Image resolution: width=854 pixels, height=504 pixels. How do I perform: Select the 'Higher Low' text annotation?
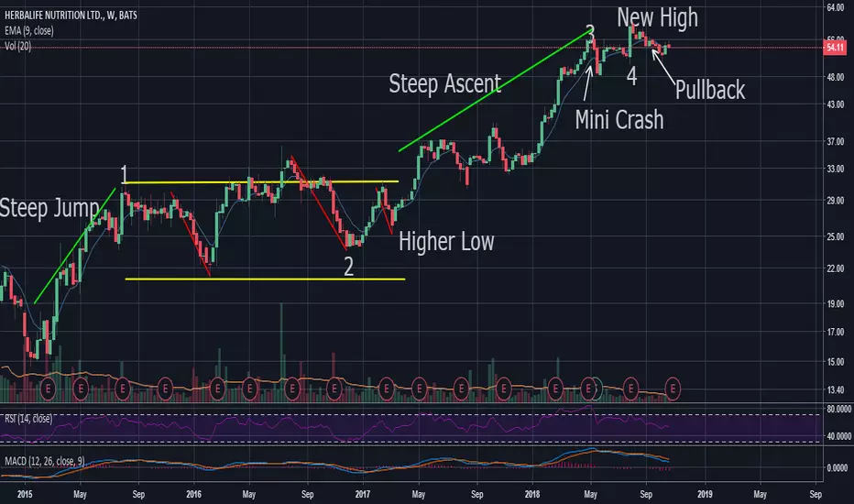pyautogui.click(x=446, y=241)
